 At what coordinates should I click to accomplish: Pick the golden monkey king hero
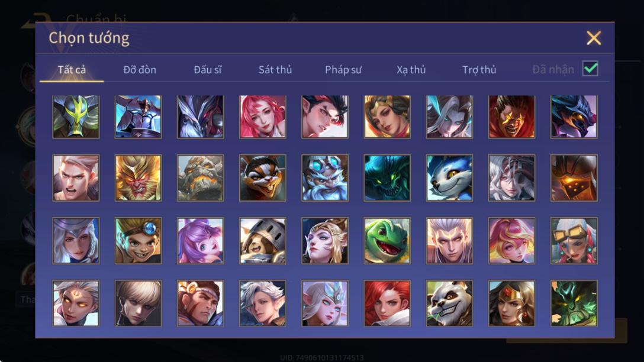(138, 177)
